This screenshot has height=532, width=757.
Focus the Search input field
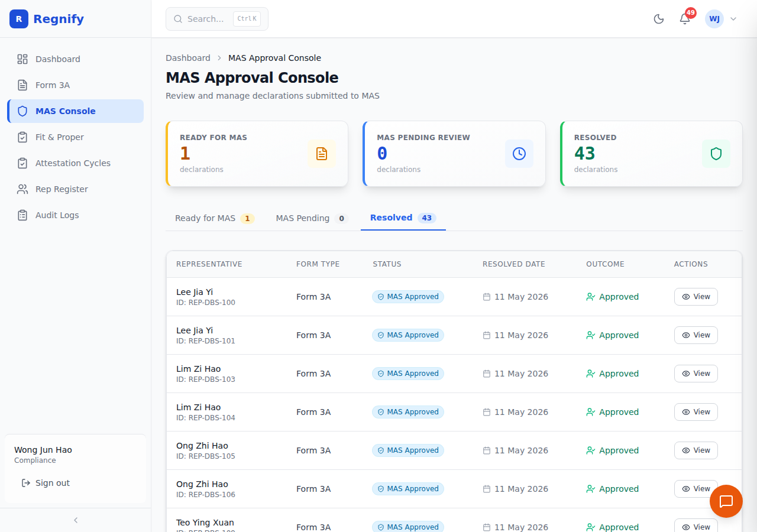pos(217,19)
